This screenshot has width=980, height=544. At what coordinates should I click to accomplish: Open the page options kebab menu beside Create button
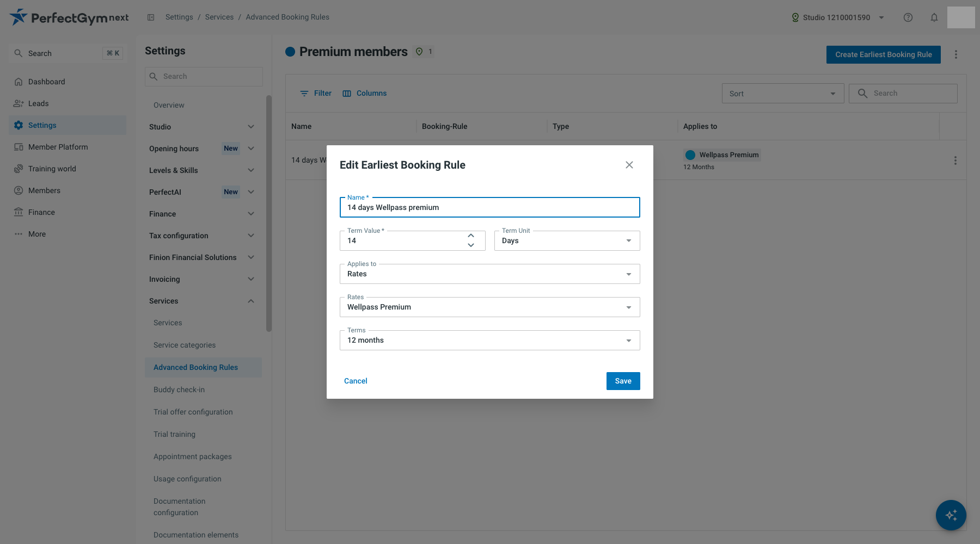pyautogui.click(x=955, y=54)
